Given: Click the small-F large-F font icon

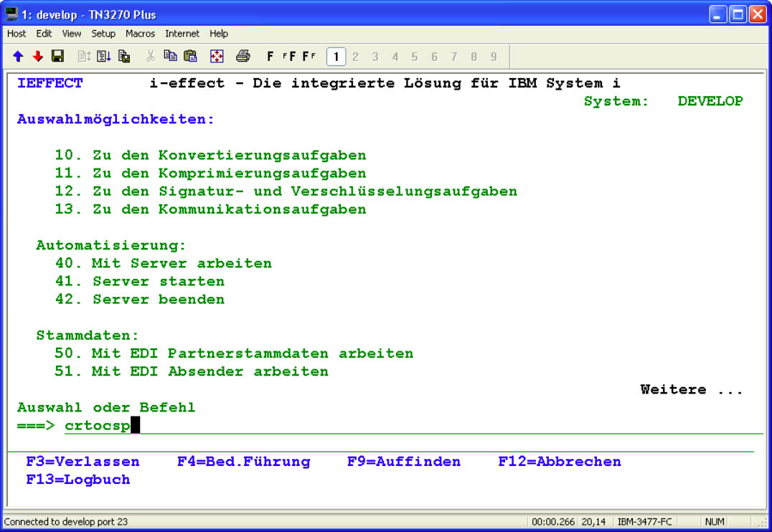Looking at the screenshot, I should pyautogui.click(x=289, y=57).
